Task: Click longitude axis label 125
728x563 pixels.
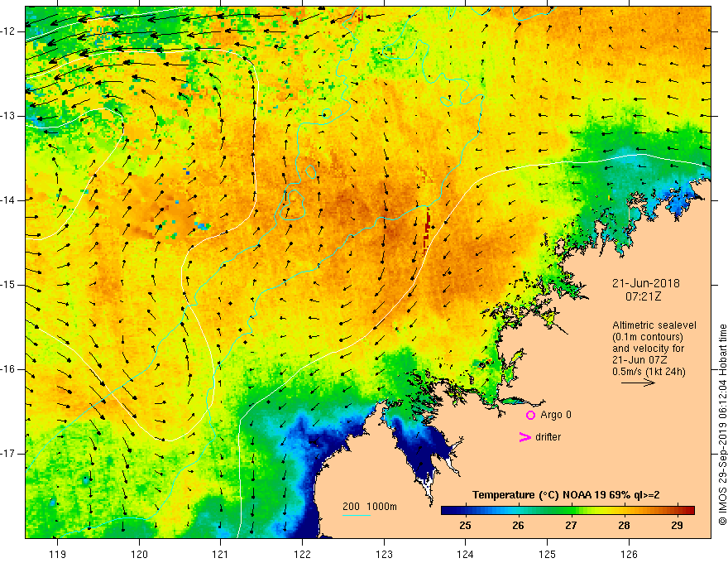Action: [548, 554]
